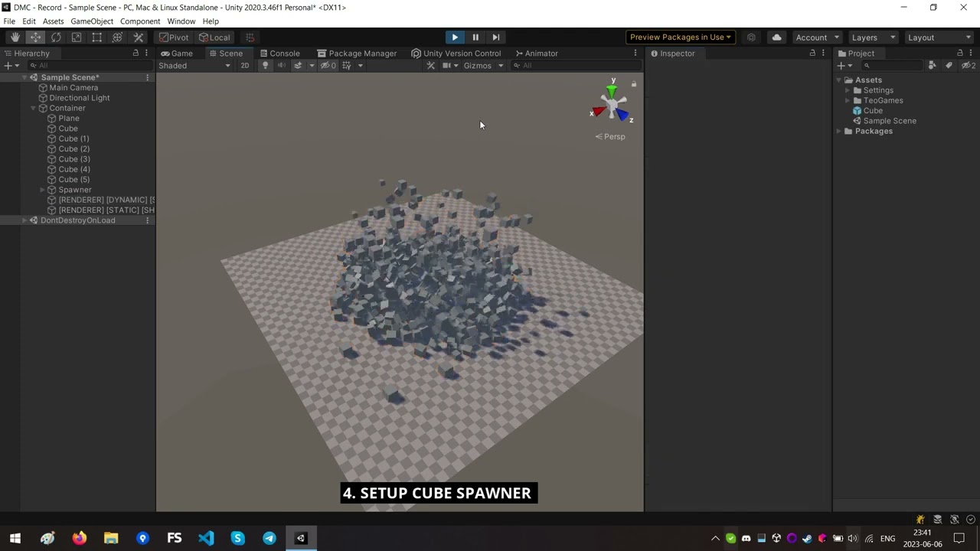Screen dimensions: 980x551
Task: Toggle grid snapping icon in toolbar
Action: 250,37
